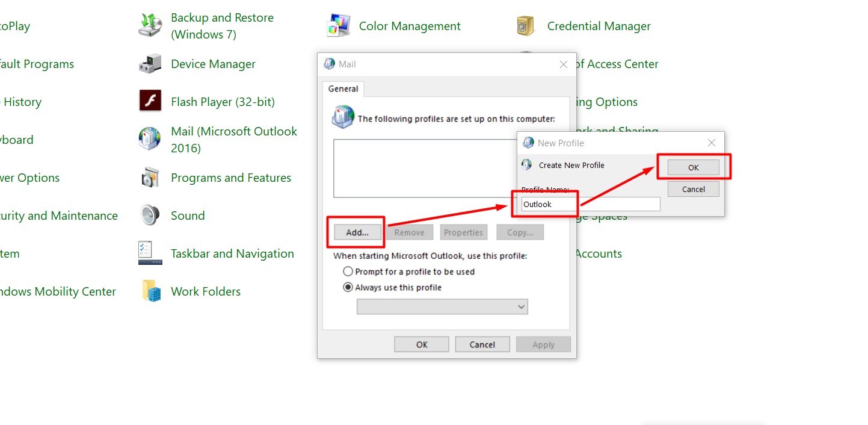Screen dimensions: 868x425
Task: Click inside the empty profiles list box
Action: point(425,169)
